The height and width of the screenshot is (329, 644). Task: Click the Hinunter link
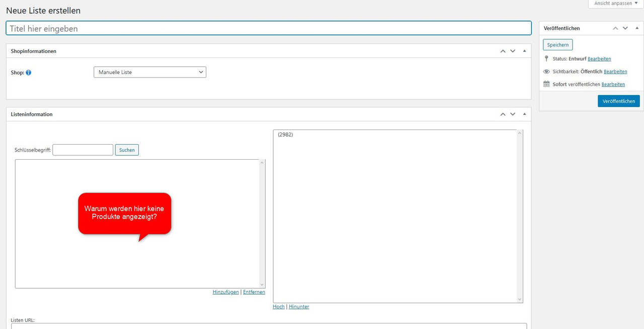coord(299,306)
